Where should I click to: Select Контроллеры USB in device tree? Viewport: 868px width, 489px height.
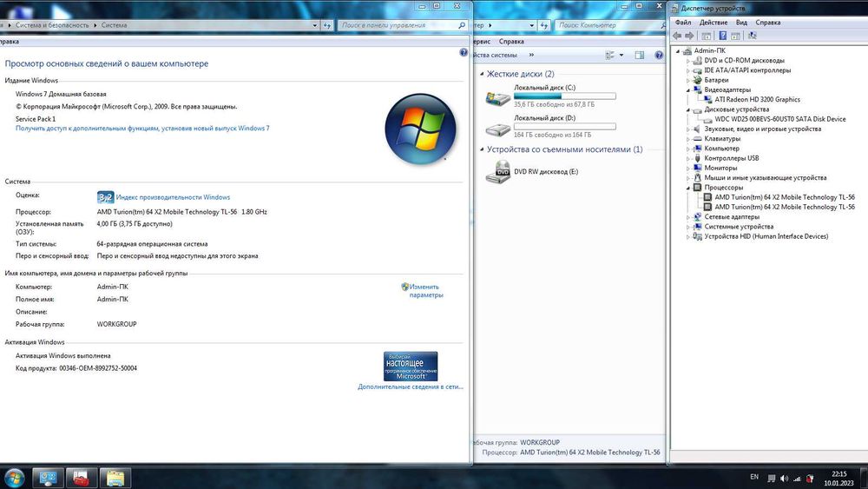(x=731, y=158)
